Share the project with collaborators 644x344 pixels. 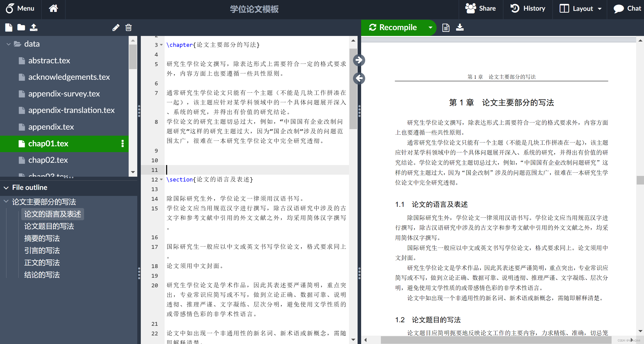[x=480, y=8]
